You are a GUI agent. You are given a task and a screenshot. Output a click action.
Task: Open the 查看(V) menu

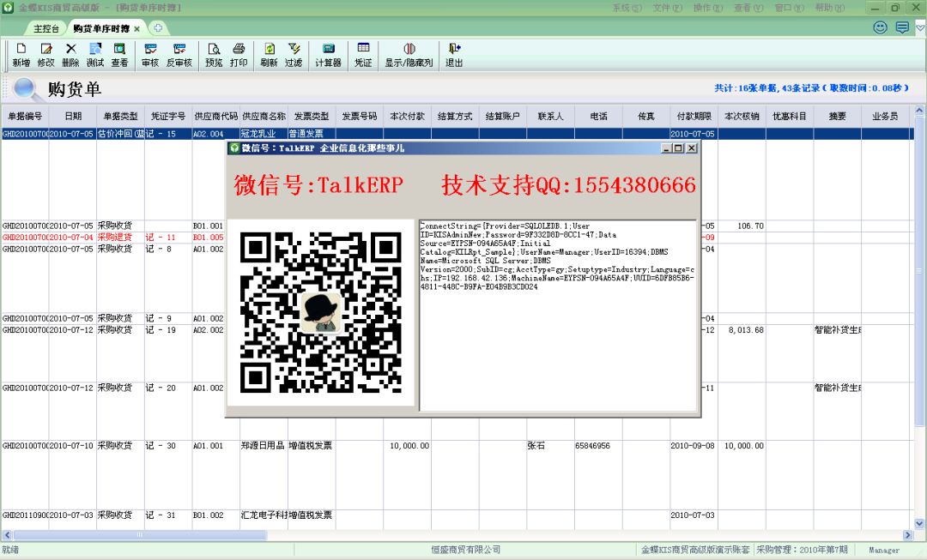click(x=749, y=8)
